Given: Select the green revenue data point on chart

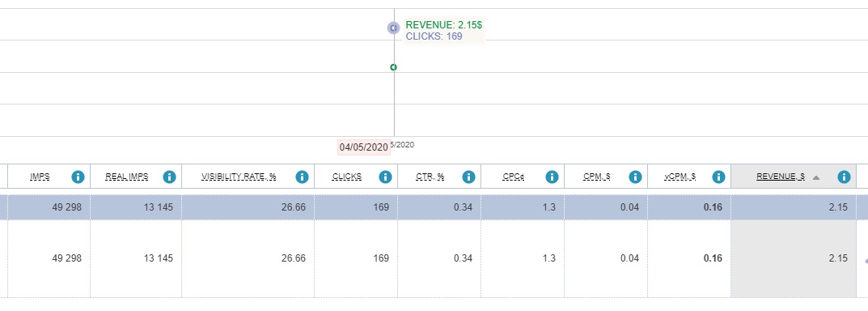Looking at the screenshot, I should (394, 67).
